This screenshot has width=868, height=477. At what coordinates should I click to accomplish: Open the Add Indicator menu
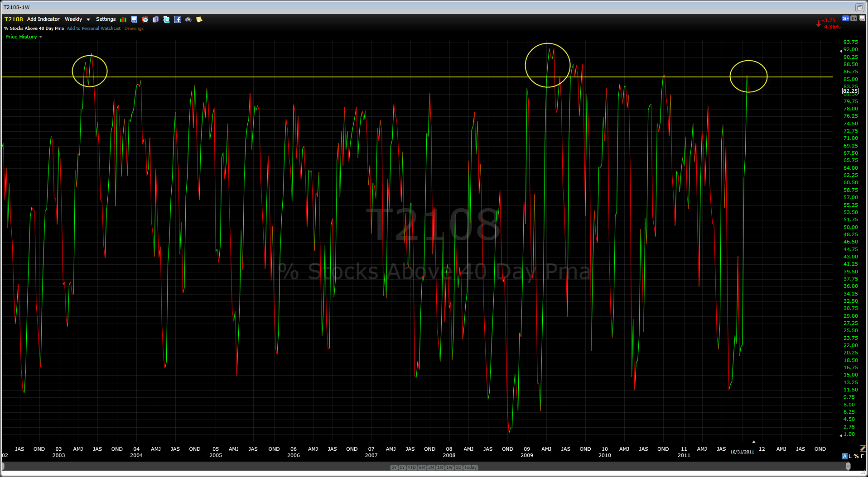43,19
